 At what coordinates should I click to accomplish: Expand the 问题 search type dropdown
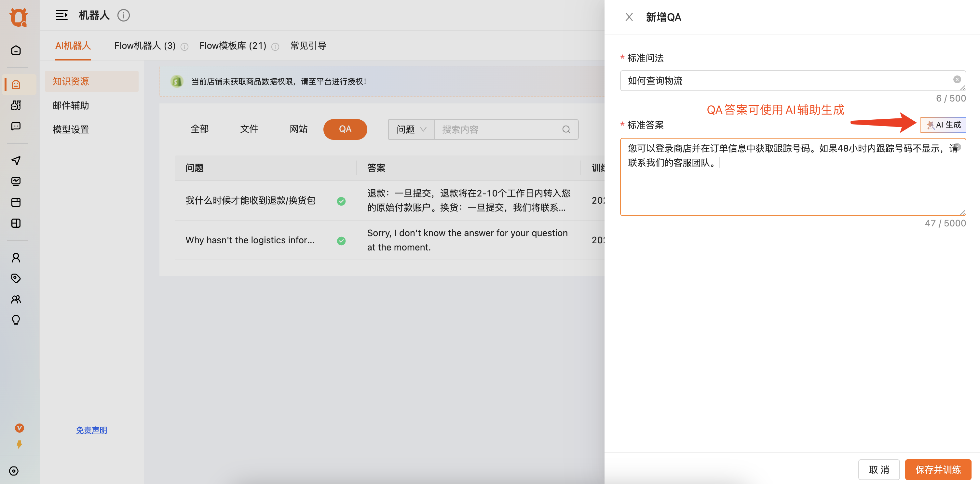click(411, 130)
